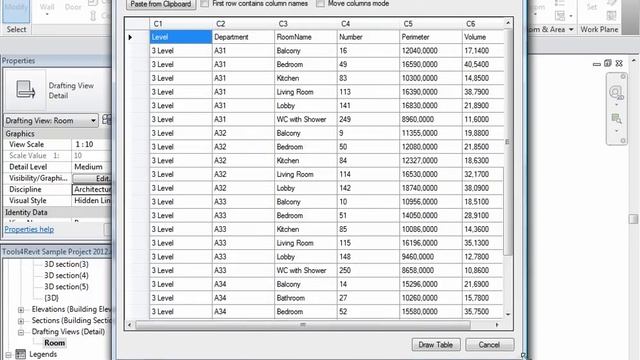Enable First row contains column names
Screen dimensions: 640x360
click(x=205, y=4)
